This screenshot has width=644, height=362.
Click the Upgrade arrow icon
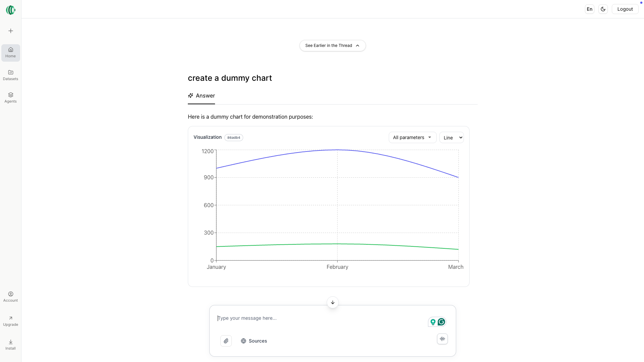coord(11,318)
